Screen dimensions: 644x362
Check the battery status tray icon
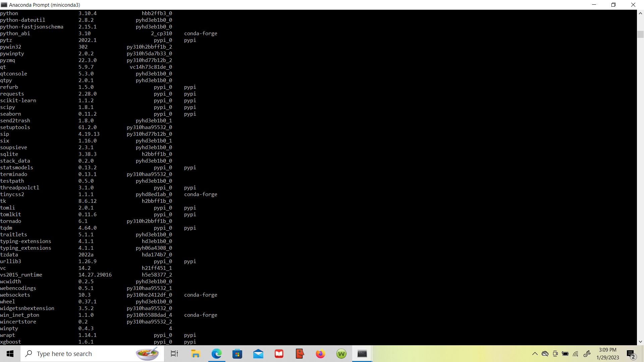coord(565,354)
